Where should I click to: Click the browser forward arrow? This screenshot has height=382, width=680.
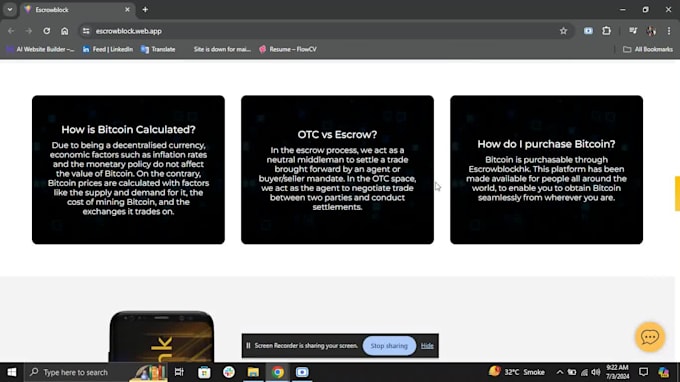[29, 31]
